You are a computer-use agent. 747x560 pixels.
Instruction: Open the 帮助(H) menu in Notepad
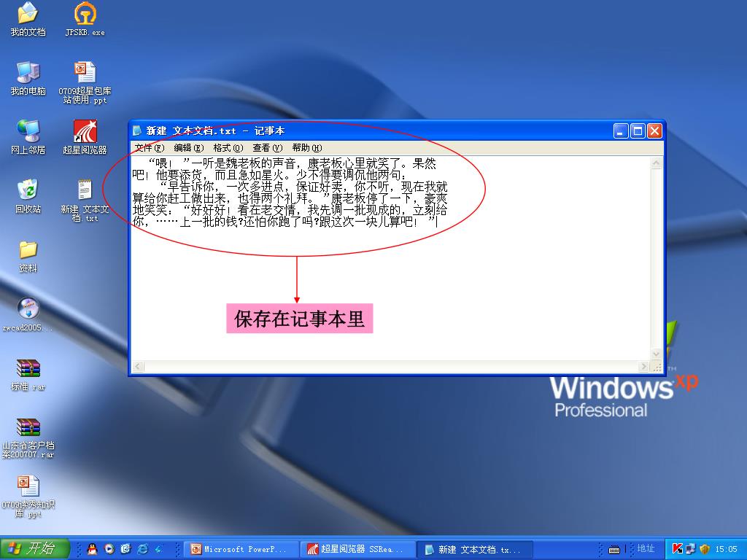pos(307,148)
